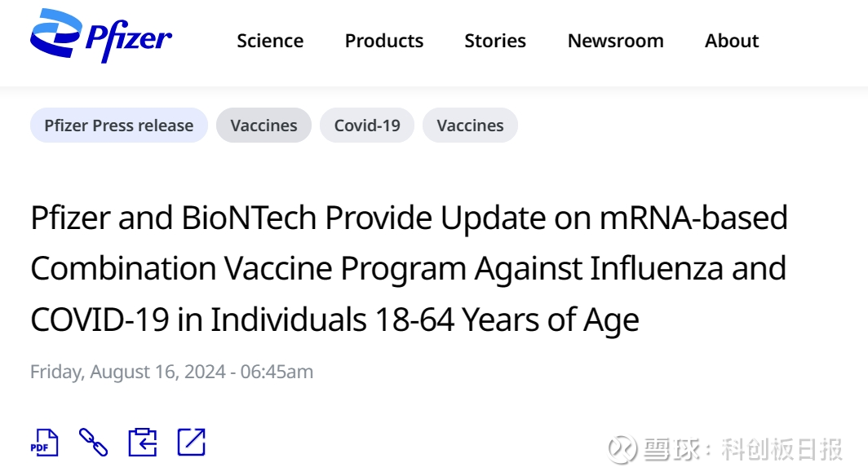Click the chain link copy-URL icon
This screenshot has height=476, width=868.
click(x=93, y=442)
